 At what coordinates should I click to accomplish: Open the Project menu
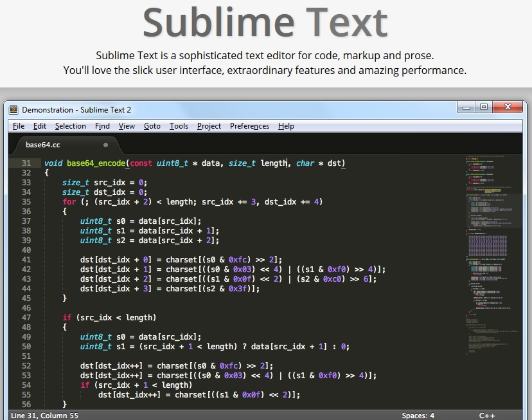(x=209, y=126)
